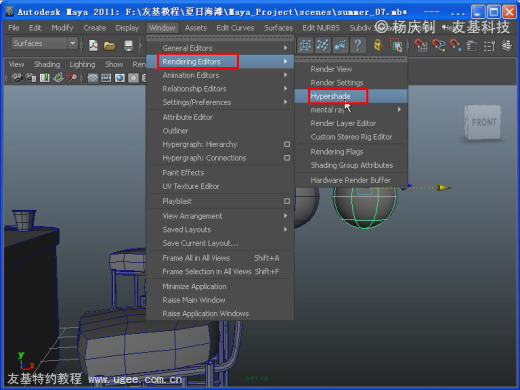Viewport: 520px width, 390px height.
Task: Open the Modify menu
Action: pos(62,28)
